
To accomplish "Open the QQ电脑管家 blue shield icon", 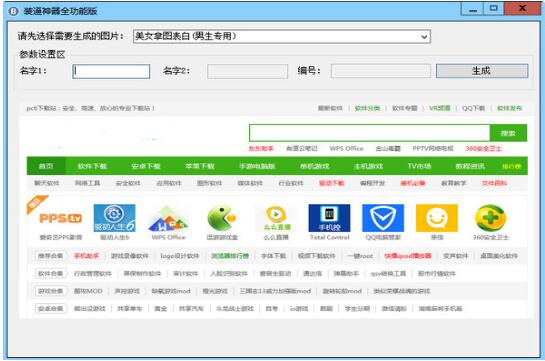I will click(383, 218).
